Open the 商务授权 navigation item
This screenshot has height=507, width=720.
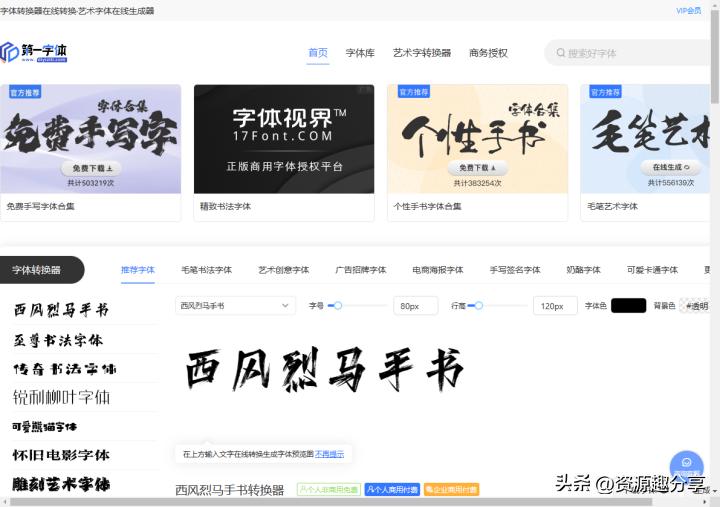pyautogui.click(x=488, y=53)
